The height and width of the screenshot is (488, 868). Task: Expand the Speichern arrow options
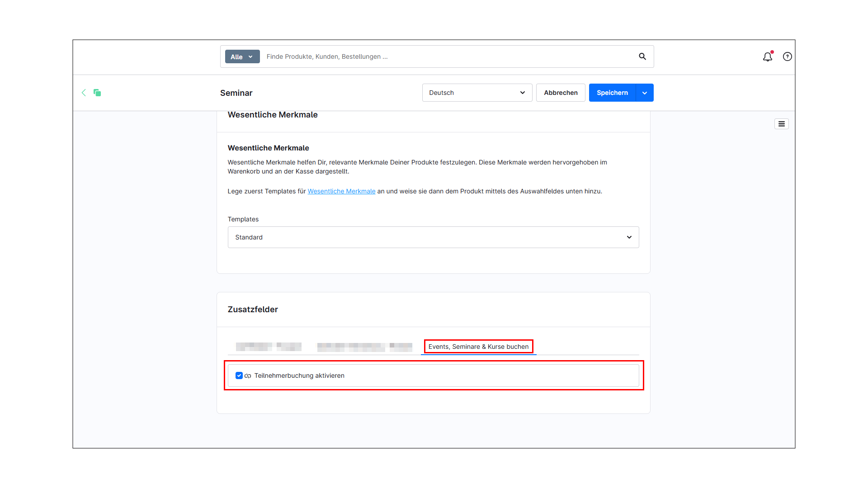[x=645, y=93]
